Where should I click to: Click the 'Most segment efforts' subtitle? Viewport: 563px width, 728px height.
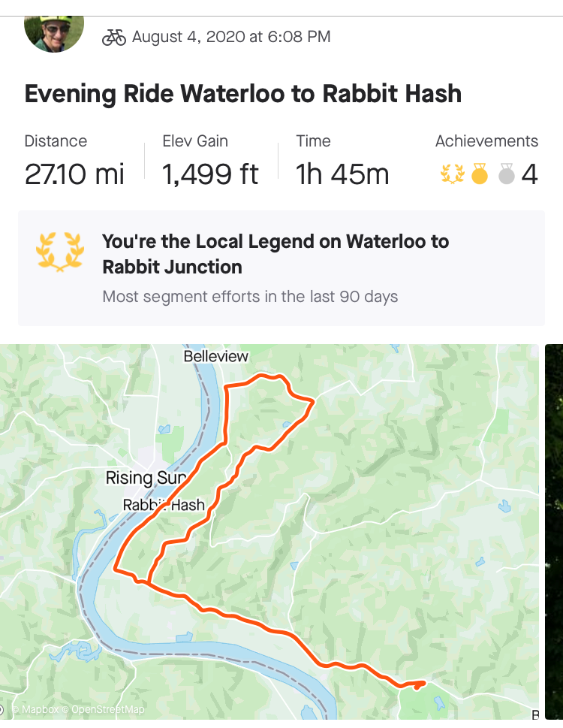click(250, 297)
